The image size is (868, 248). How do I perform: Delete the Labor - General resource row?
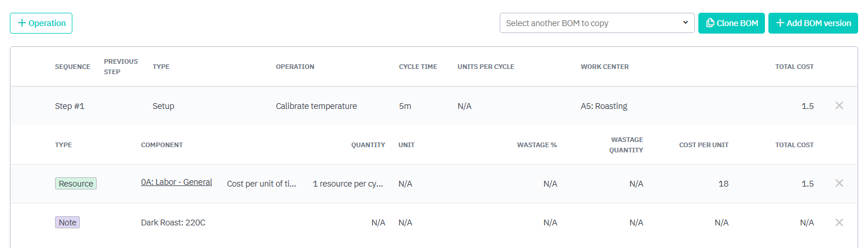click(x=839, y=183)
